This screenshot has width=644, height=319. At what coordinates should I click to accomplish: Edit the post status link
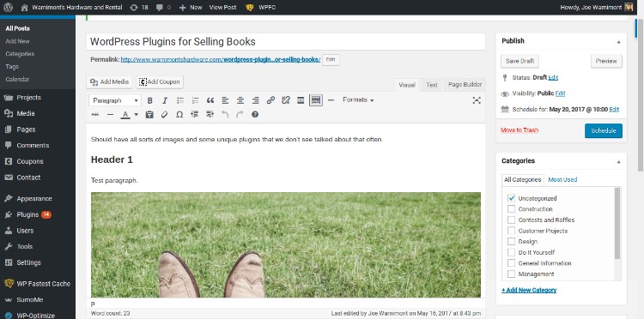point(553,77)
